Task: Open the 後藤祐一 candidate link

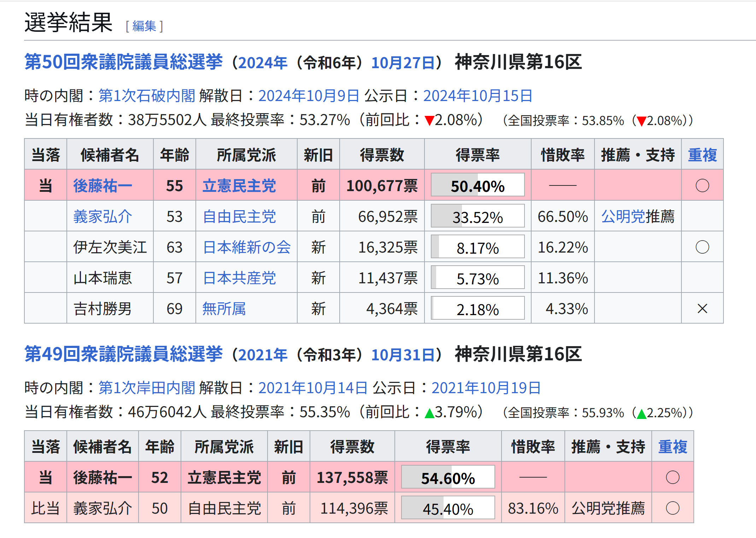Action: click(x=102, y=186)
